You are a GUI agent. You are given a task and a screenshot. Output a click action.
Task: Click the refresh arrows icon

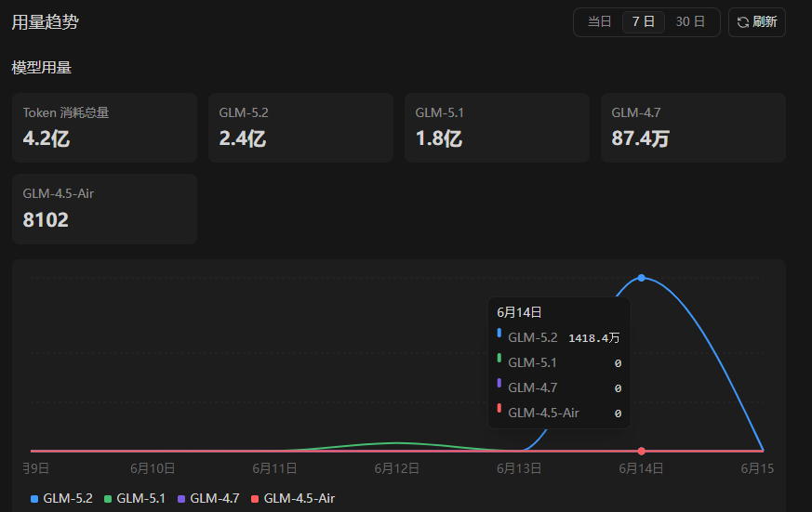(743, 22)
